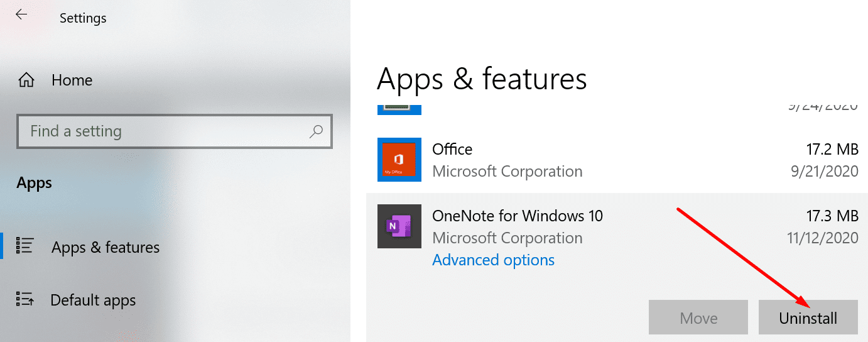Screen dimensions: 868x342
Task: Click Microsoft Corporation under Office
Action: click(507, 171)
